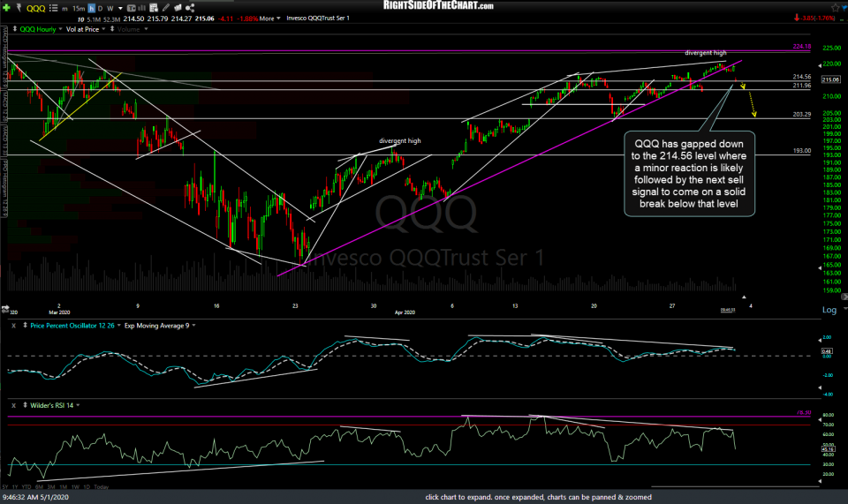
Task: Switch to the 15m timeframe
Action: point(79,9)
